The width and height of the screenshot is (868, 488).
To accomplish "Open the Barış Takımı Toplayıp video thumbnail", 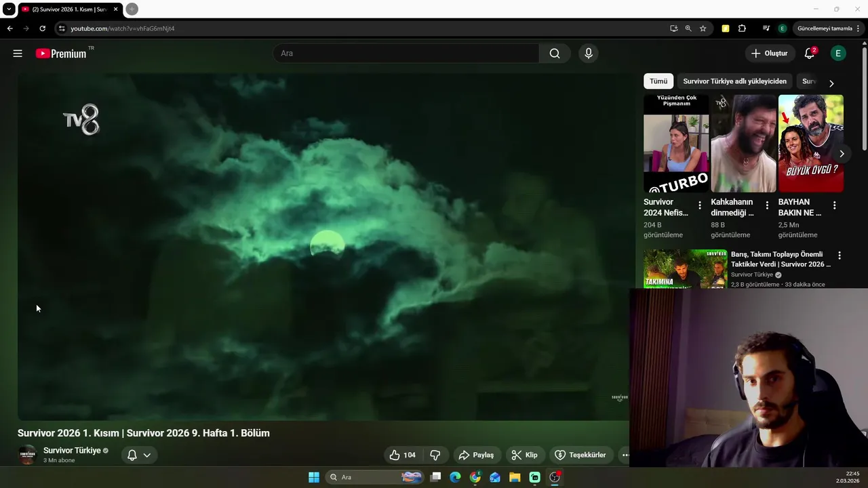I will [x=686, y=269].
